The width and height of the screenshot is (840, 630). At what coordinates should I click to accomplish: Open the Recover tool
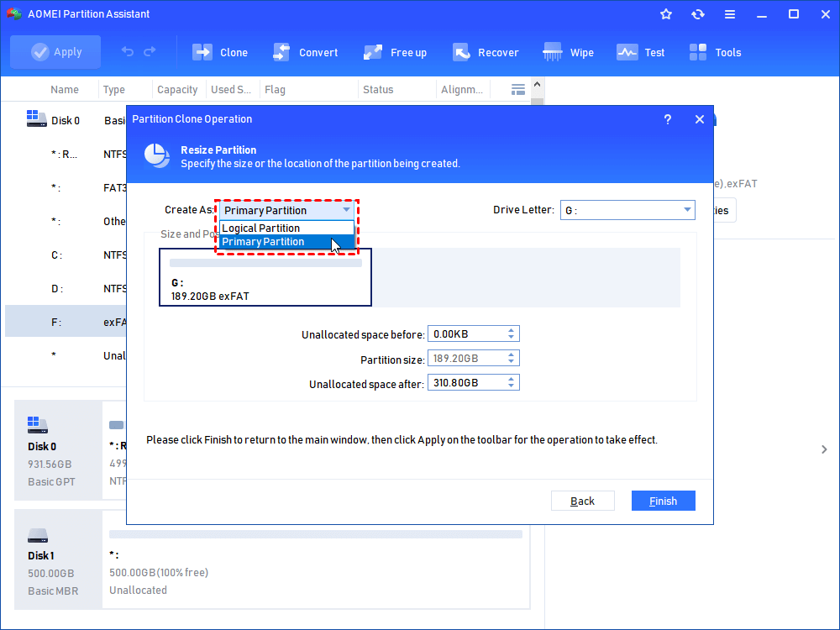(x=486, y=52)
